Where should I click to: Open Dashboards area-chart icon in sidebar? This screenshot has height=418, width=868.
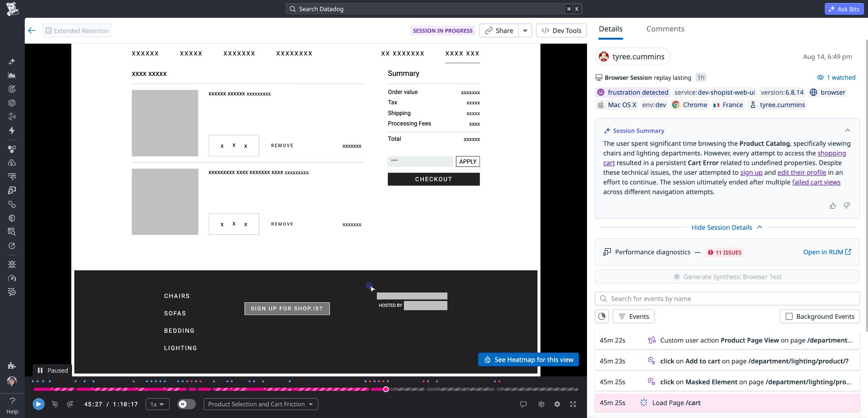coord(12,75)
